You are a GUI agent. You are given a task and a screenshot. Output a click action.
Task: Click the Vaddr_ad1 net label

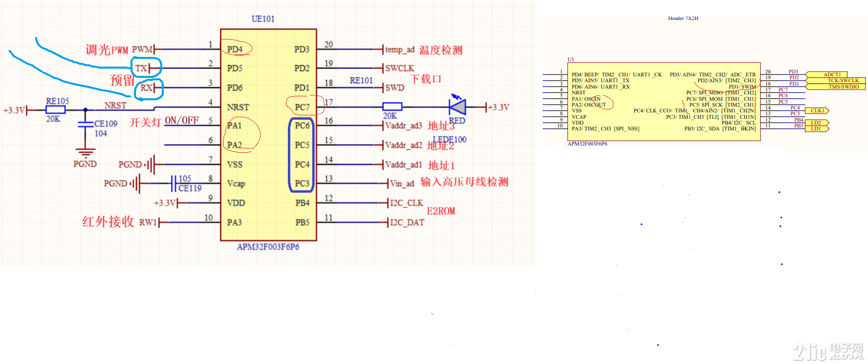click(404, 164)
